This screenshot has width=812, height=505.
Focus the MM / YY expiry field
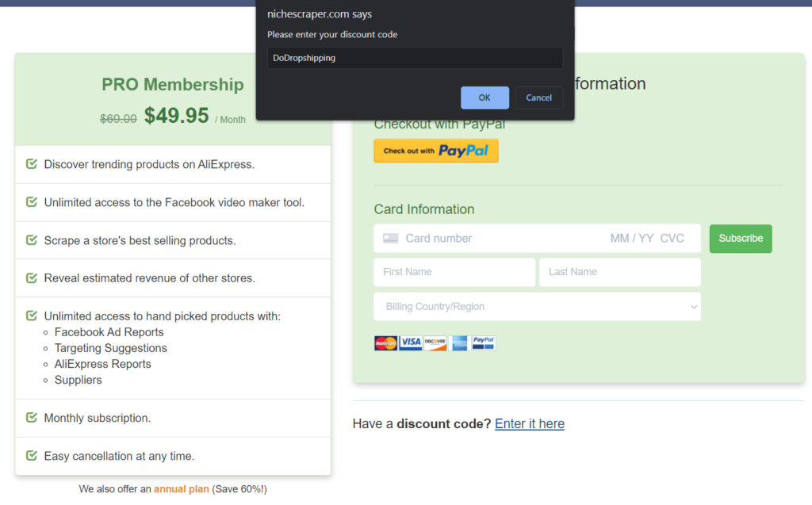[x=632, y=239]
